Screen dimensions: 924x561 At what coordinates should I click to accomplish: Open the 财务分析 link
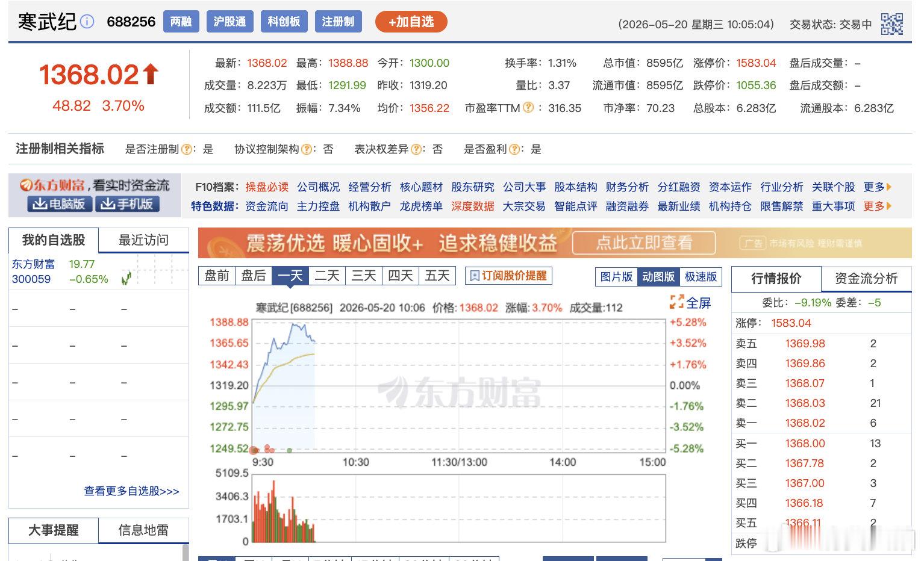pos(627,187)
